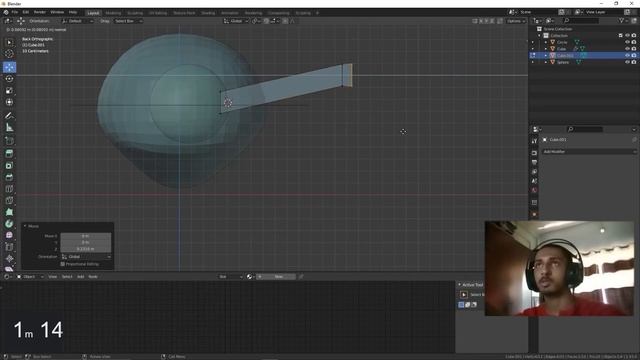Open the Render properties tab icon
Screen dimensions: 640x360
tap(534, 153)
